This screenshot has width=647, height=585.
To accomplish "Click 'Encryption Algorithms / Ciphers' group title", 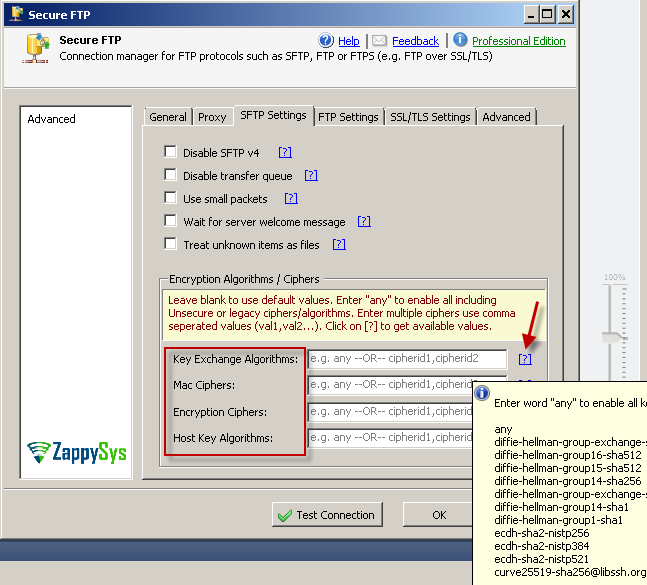I will tap(244, 279).
